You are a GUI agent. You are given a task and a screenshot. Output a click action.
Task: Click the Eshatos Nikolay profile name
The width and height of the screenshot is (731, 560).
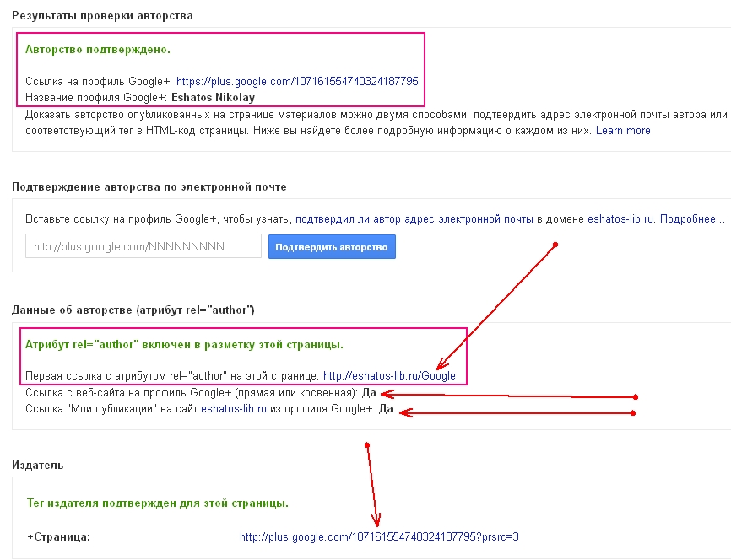[x=213, y=98]
